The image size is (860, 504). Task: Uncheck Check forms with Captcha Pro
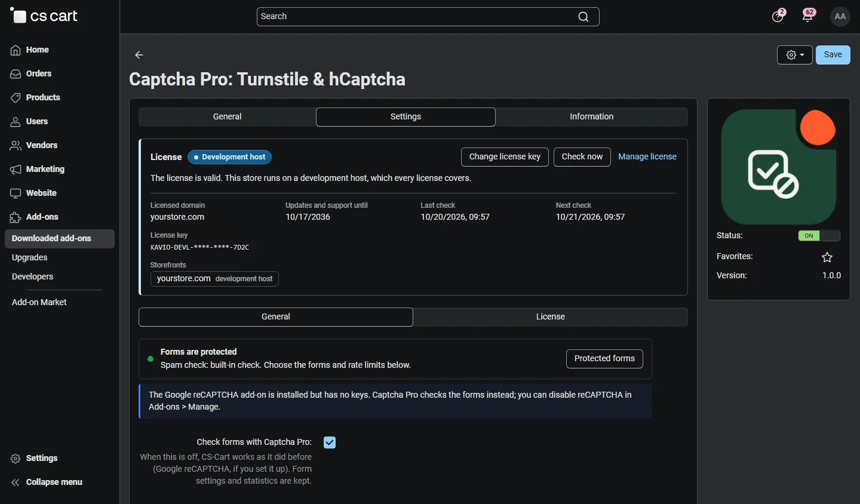pyautogui.click(x=330, y=442)
